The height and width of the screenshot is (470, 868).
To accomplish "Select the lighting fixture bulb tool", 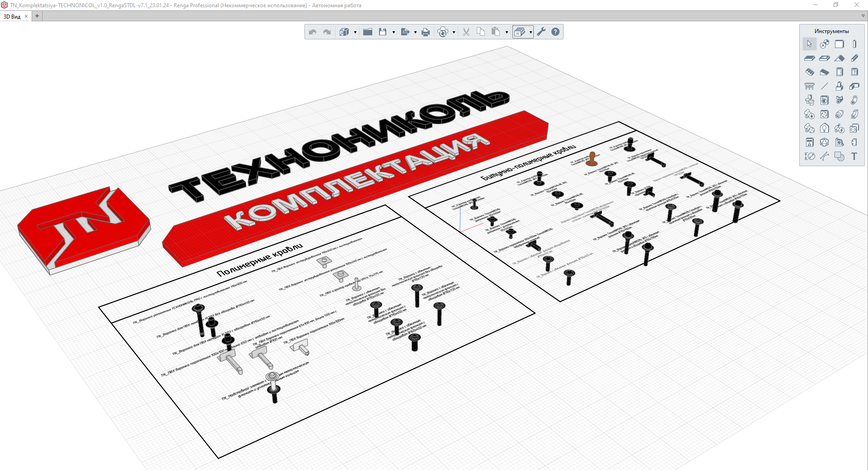I will [825, 128].
